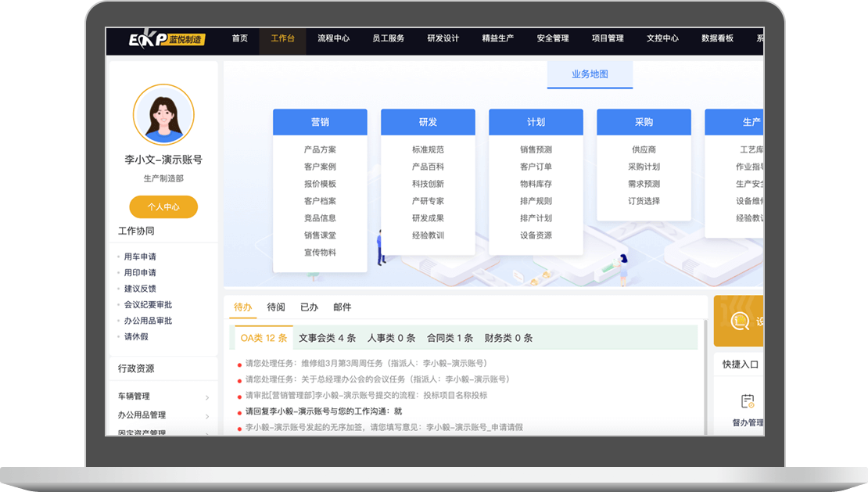
Task: Open 产品方案 under 营销
Action: (x=320, y=149)
